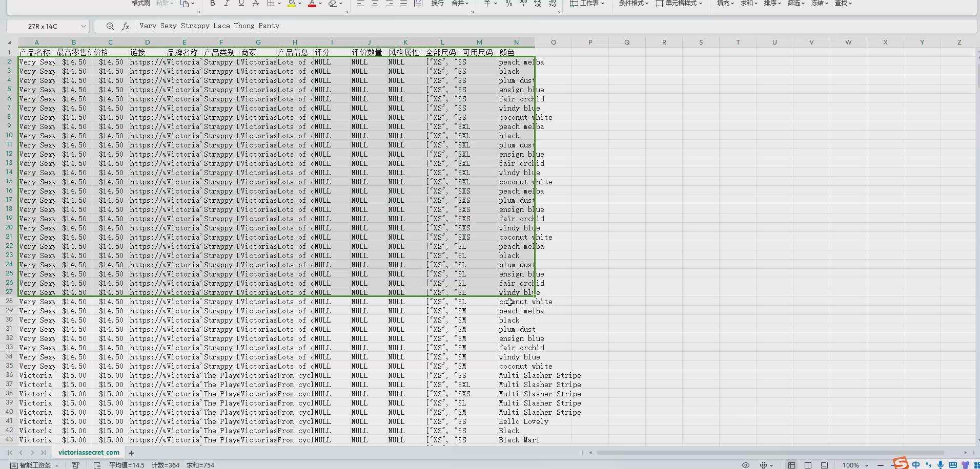Expand the Name Box dropdown arrow

pos(83,26)
